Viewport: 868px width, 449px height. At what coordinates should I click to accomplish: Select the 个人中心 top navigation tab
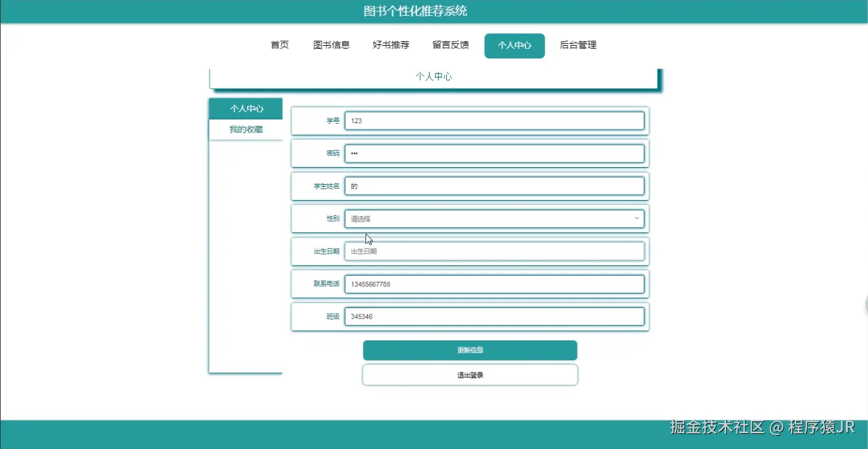pyautogui.click(x=515, y=46)
